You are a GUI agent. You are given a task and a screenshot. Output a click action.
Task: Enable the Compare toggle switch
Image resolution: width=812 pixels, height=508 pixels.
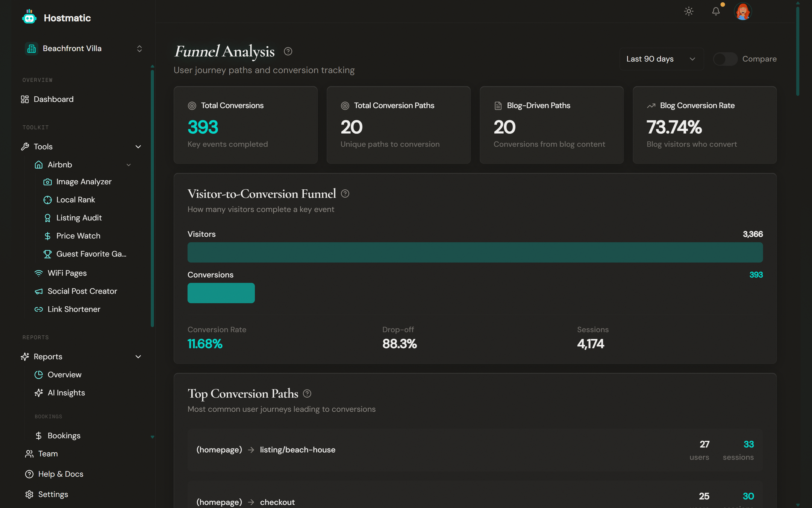725,59
